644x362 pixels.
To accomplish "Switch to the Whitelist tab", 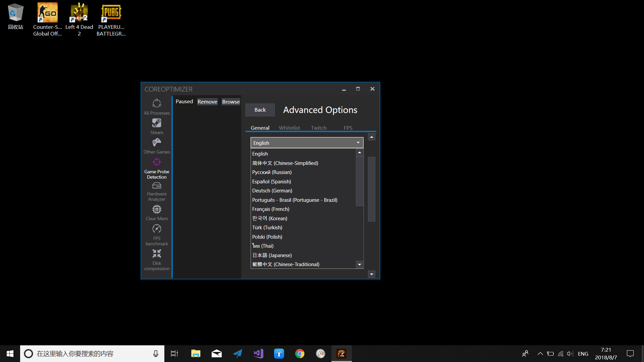I will (x=288, y=128).
